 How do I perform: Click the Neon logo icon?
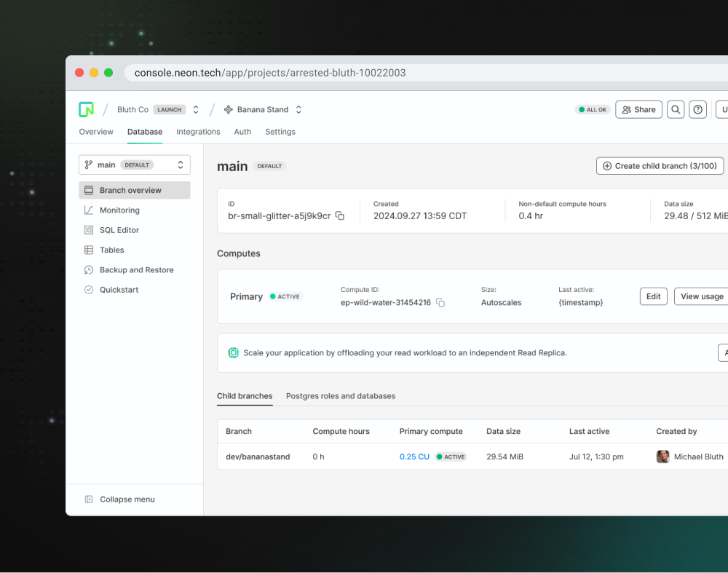[x=87, y=109]
